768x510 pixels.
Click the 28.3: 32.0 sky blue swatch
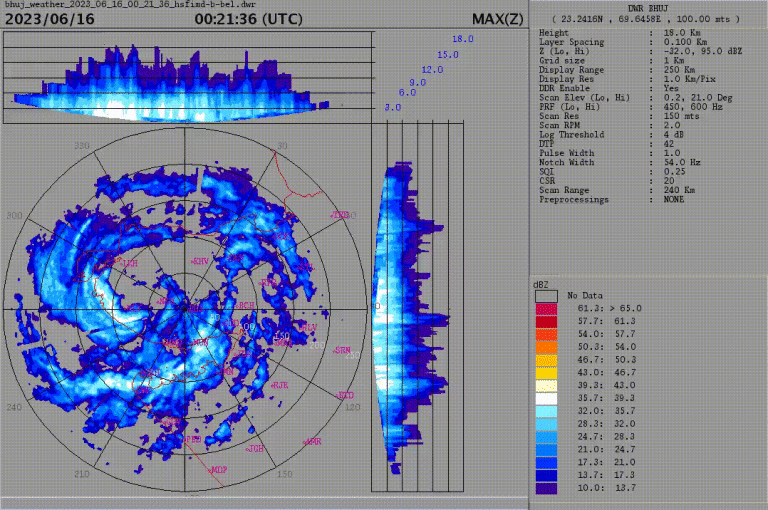click(546, 424)
